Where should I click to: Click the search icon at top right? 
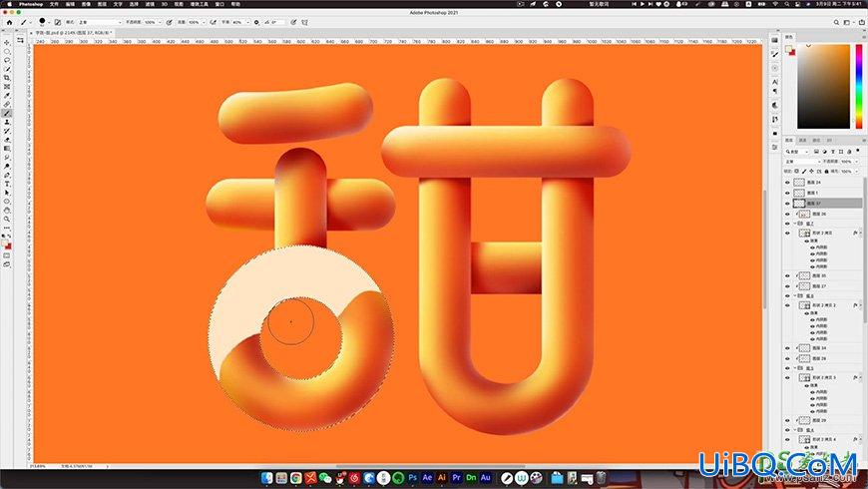(x=836, y=22)
